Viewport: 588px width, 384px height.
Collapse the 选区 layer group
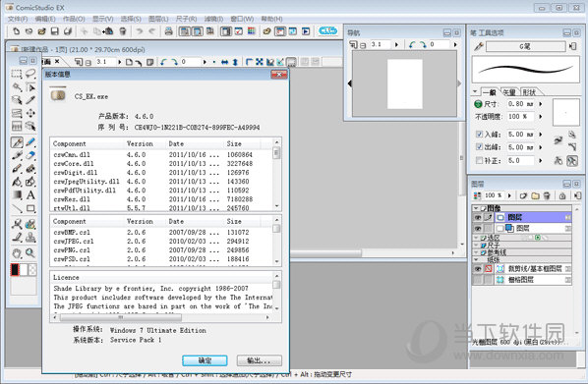coord(476,238)
